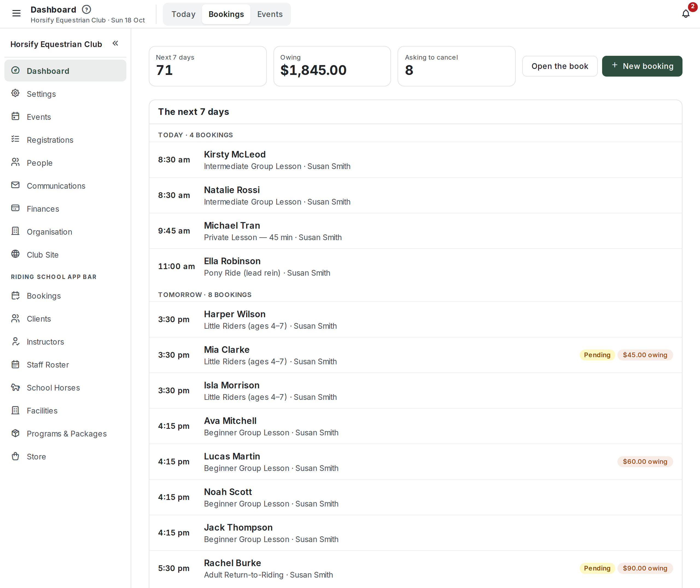Click the red notification count badge

pyautogui.click(x=692, y=6)
